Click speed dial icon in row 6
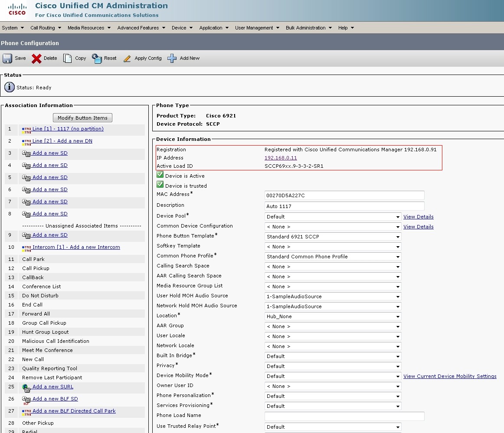This screenshot has width=504, height=433. coord(26,190)
